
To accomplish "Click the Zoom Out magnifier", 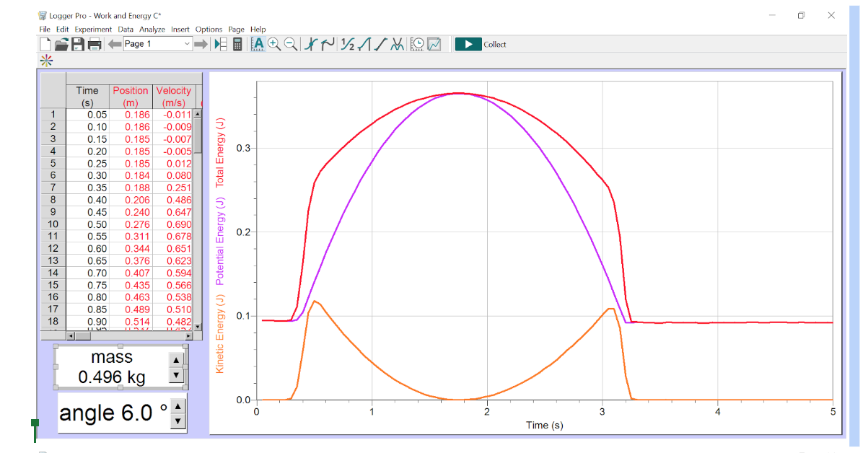I will (291, 44).
